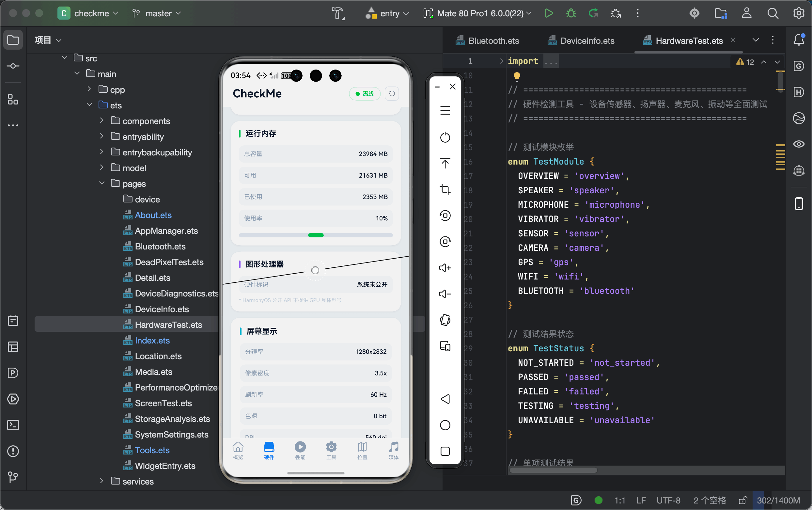Open the build hammer icon
The height and width of the screenshot is (510, 812).
point(338,13)
